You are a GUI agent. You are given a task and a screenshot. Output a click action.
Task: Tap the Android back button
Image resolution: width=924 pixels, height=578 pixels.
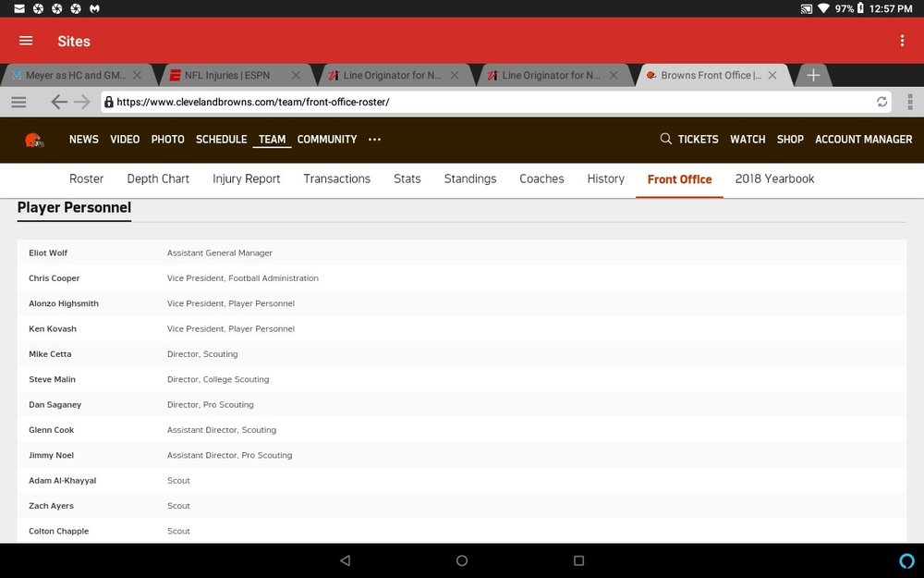pyautogui.click(x=346, y=560)
